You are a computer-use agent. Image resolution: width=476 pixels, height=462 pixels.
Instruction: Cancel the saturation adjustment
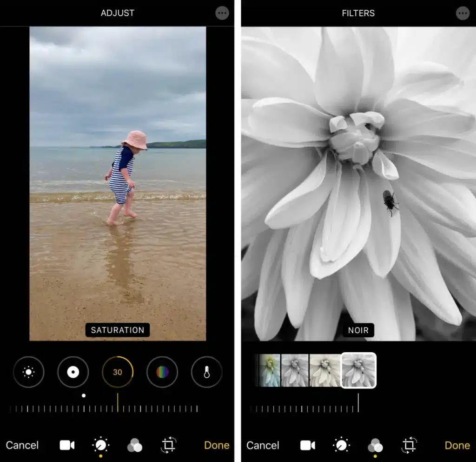tap(22, 445)
